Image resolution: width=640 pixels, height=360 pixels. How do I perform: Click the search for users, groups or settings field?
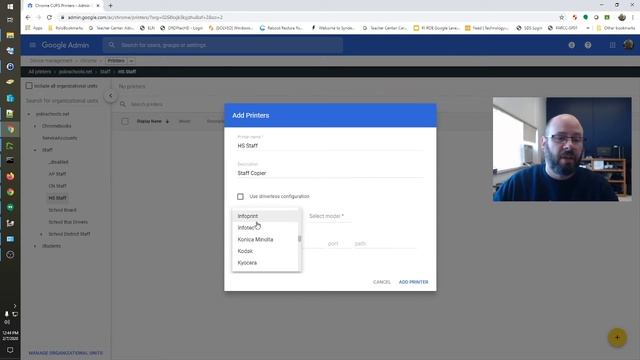[x=223, y=45]
